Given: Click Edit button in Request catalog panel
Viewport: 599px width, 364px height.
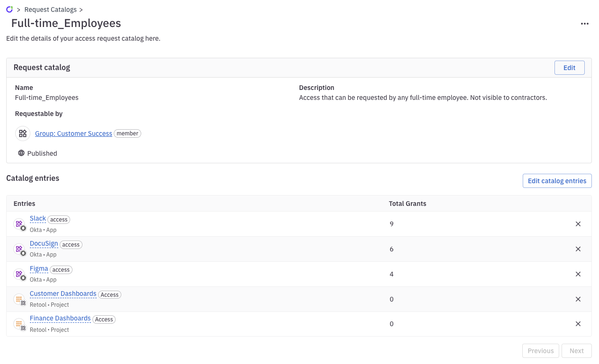Looking at the screenshot, I should click(569, 68).
